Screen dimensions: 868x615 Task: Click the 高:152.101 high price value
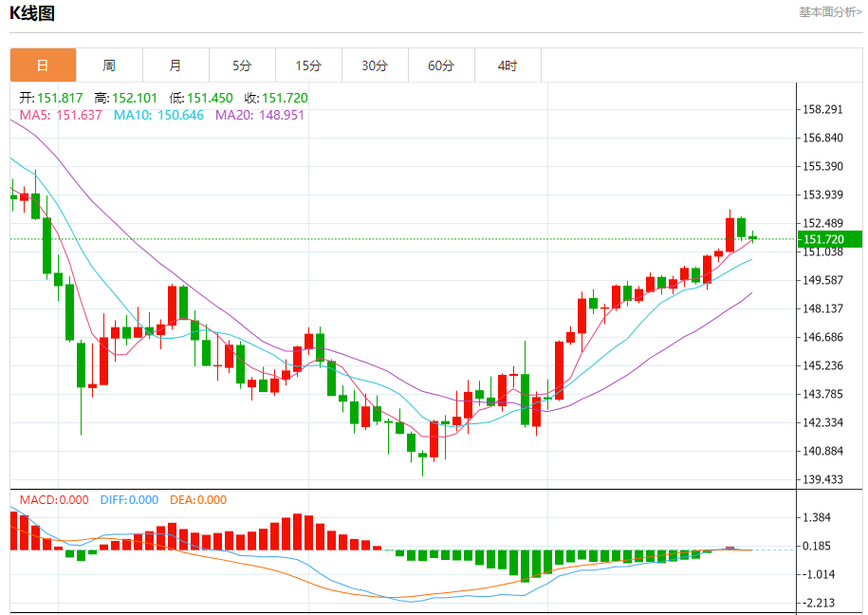point(127,98)
